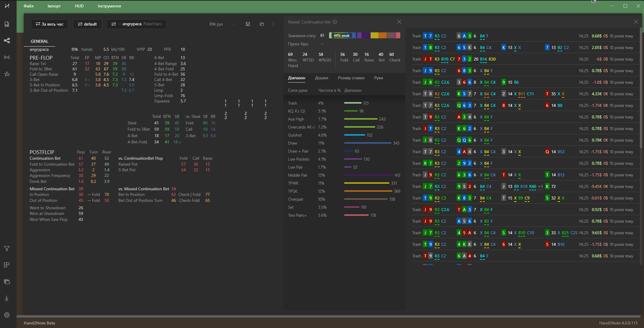This screenshot has height=328, width=644.
Task: Switch to the Руки tab
Action: pos(379,78)
